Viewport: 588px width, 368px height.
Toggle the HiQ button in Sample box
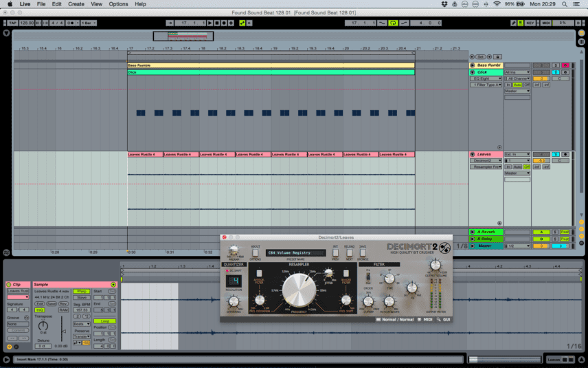tap(39, 310)
